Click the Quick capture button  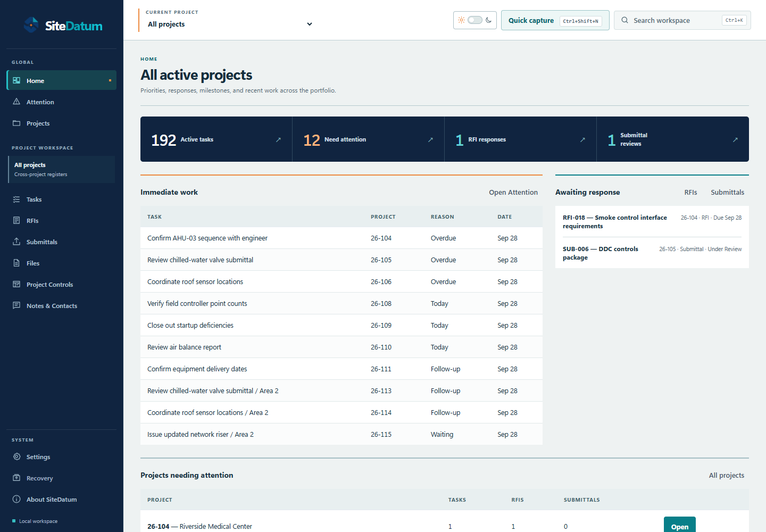coord(555,20)
